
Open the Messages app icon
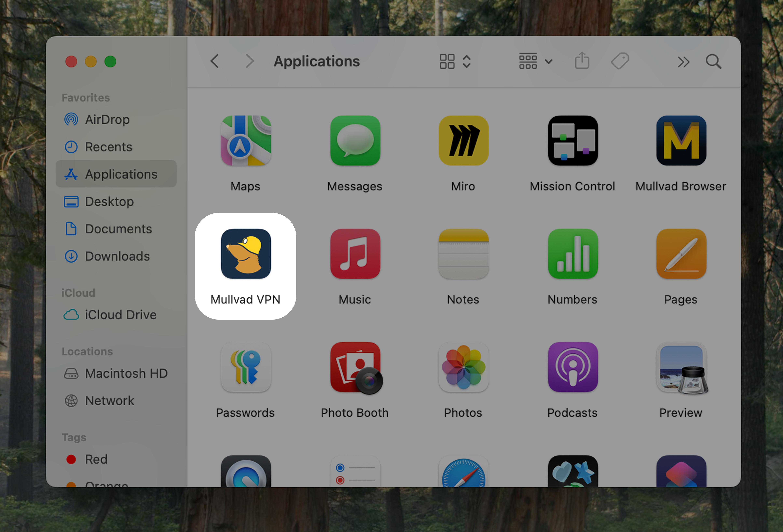coord(355,141)
